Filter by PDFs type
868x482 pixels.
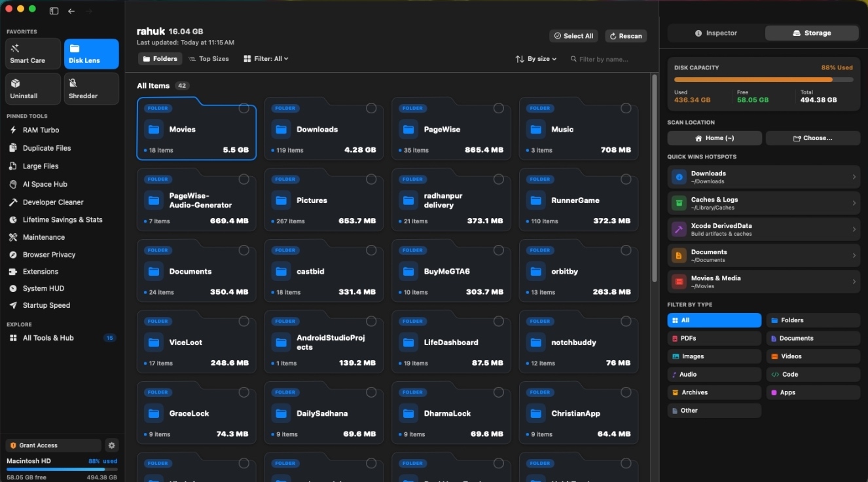714,339
